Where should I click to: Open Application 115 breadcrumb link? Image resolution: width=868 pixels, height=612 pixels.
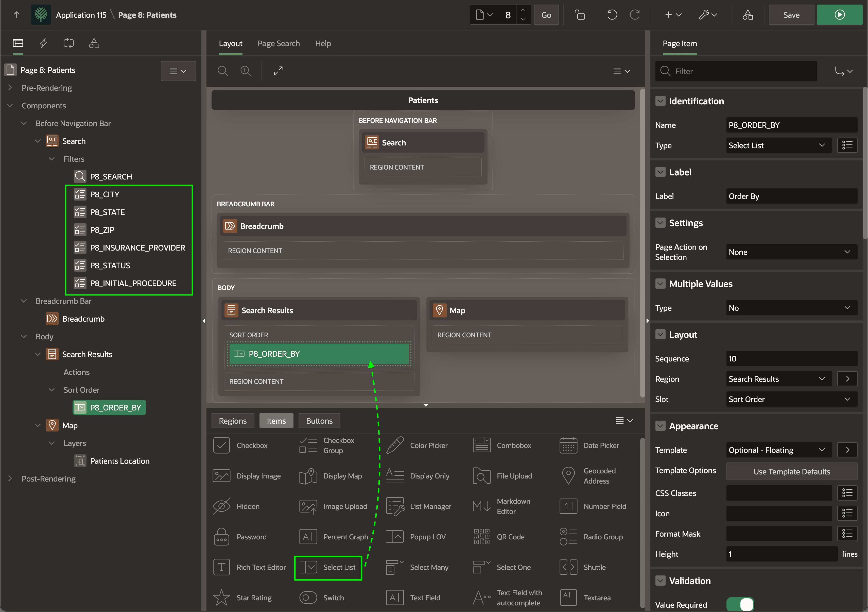pos(81,15)
